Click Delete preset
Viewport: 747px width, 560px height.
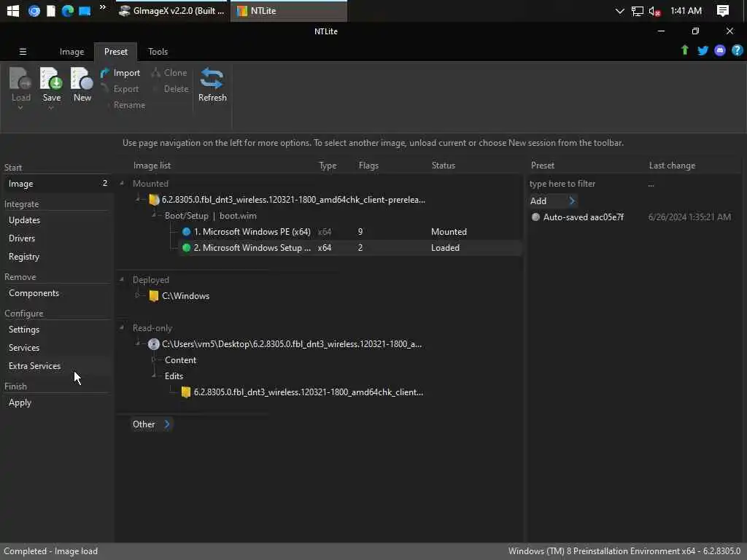(x=171, y=89)
